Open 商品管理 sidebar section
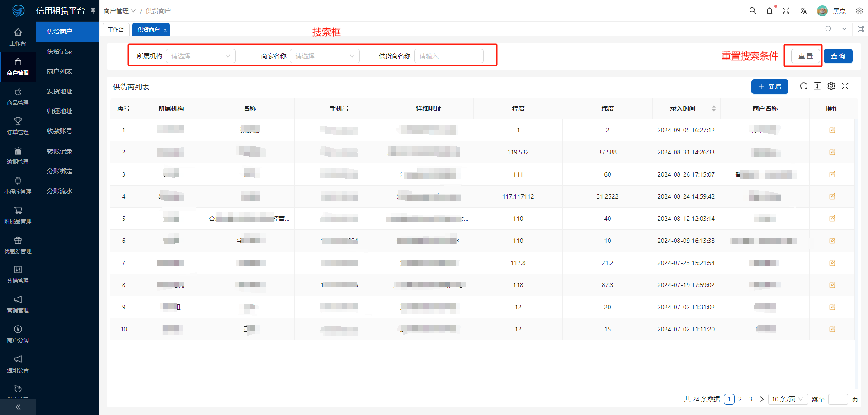This screenshot has width=868, height=415. [18, 97]
